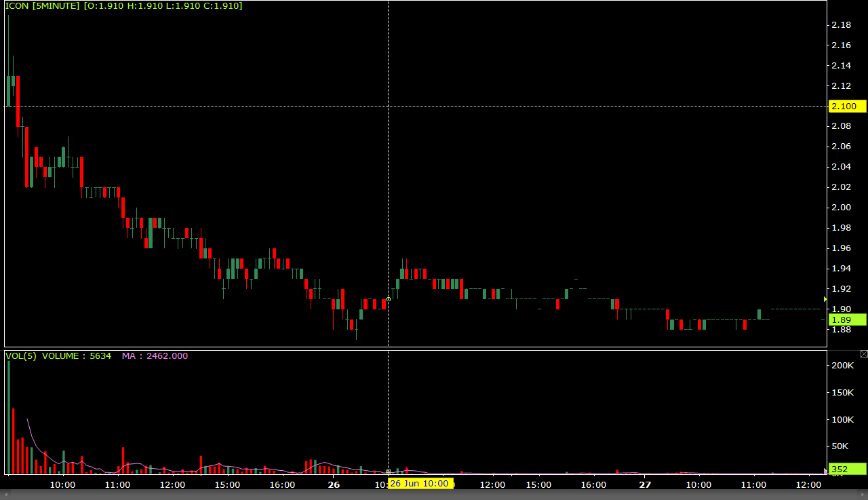Click the scrollbar's right arrow button

coord(864,495)
